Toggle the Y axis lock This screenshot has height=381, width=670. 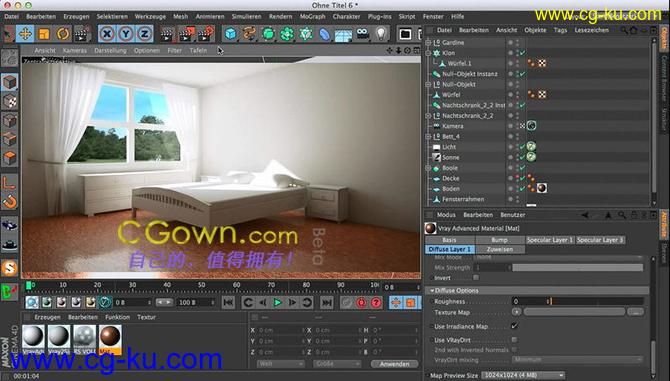pos(126,34)
